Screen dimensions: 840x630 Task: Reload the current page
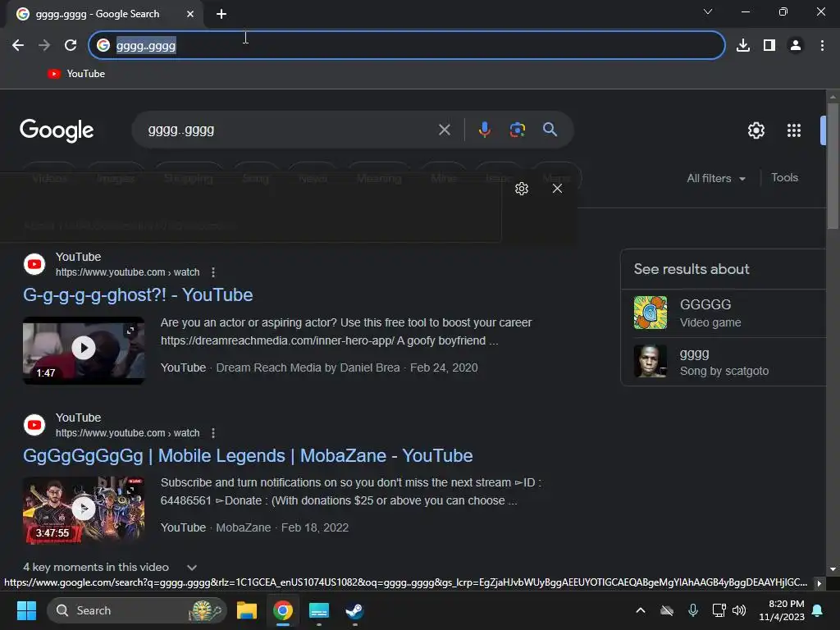pos(71,46)
